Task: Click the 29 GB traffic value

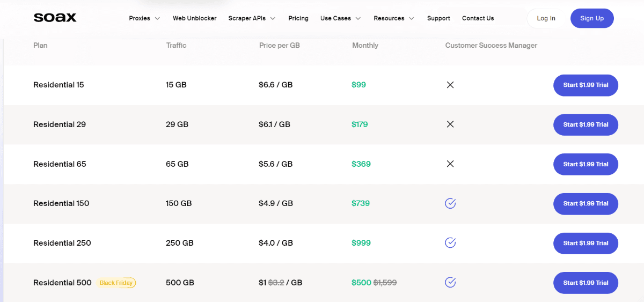Action: [x=177, y=124]
